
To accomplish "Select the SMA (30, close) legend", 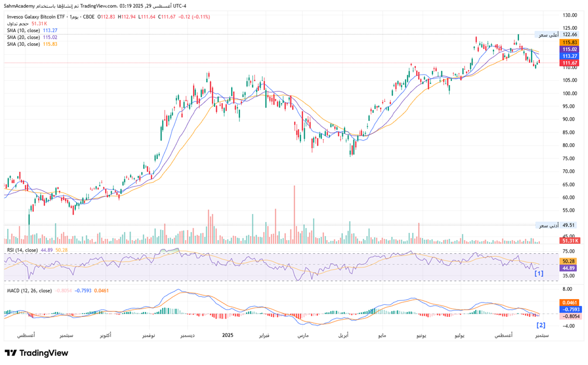I will click(23, 44).
